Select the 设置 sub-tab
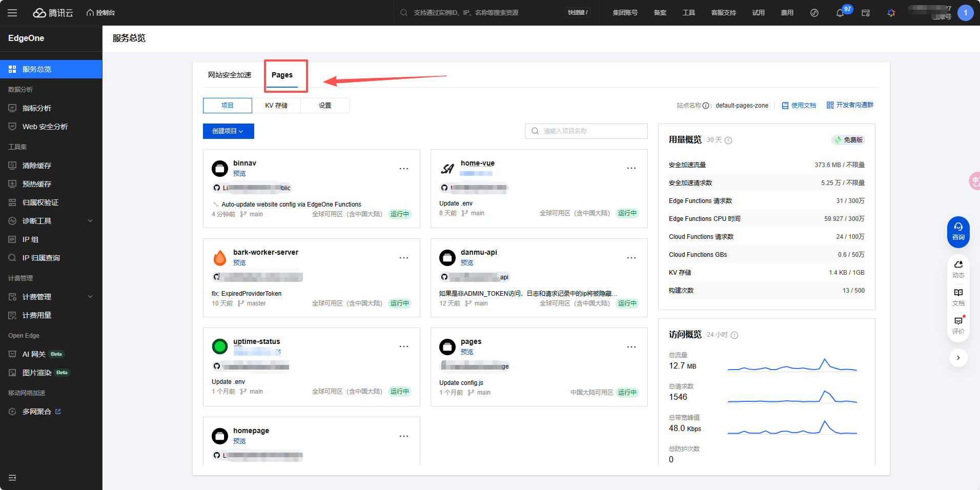The width and height of the screenshot is (980, 490). 325,106
